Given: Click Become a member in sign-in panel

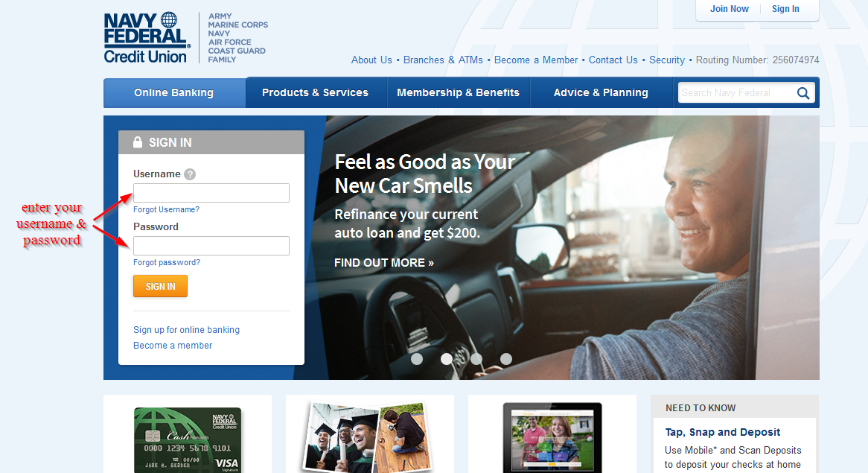Looking at the screenshot, I should (x=173, y=345).
